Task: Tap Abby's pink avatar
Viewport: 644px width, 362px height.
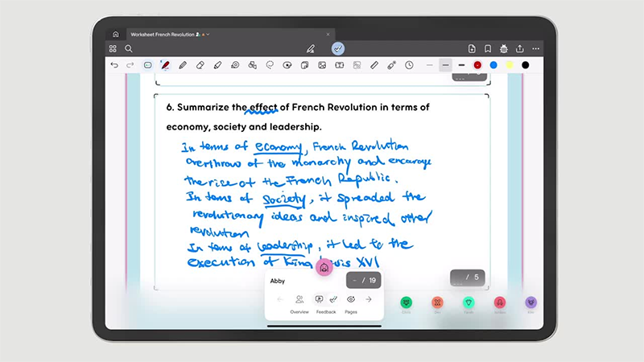Action: [324, 269]
